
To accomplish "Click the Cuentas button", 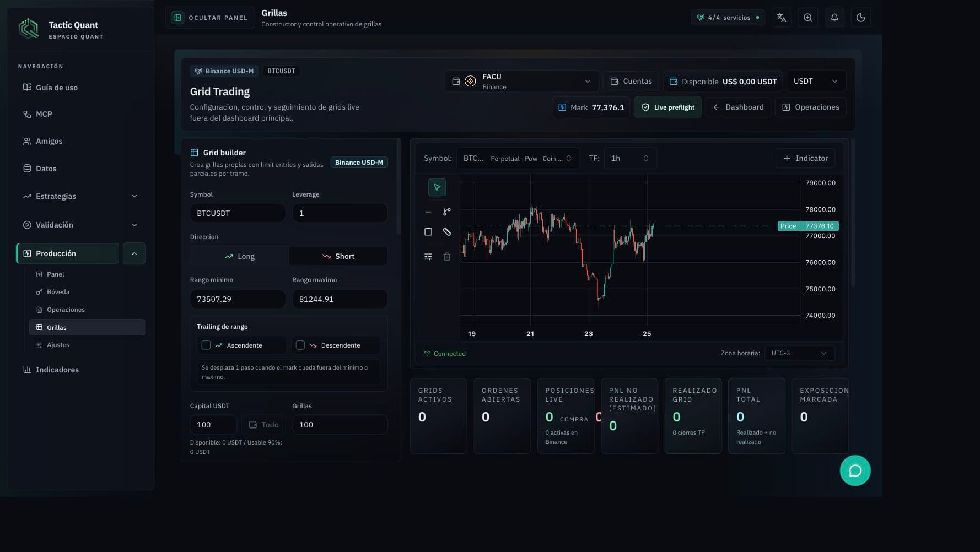I will pyautogui.click(x=631, y=81).
